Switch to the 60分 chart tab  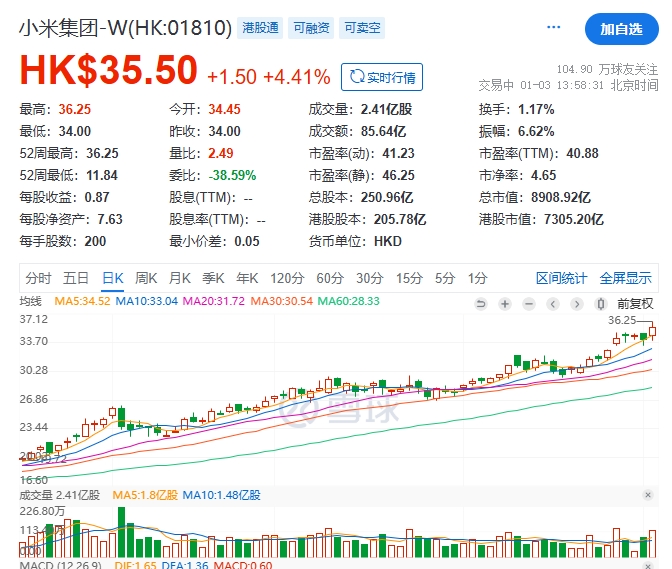[330, 279]
